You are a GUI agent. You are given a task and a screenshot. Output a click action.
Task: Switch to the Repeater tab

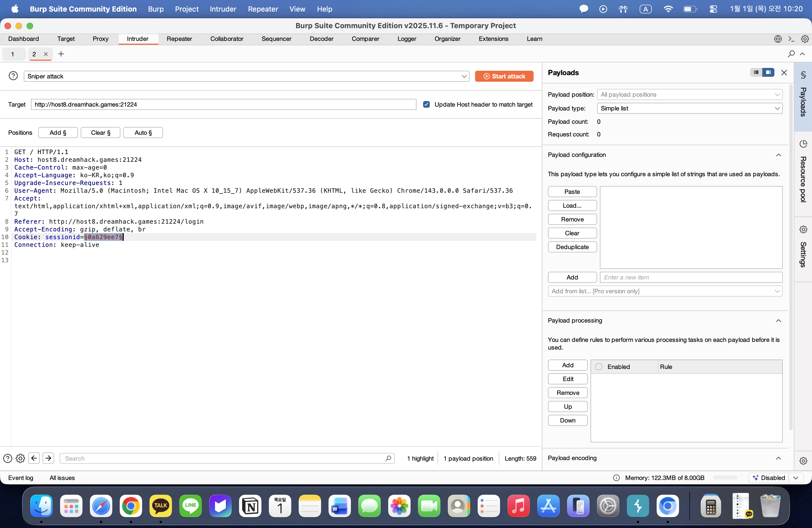tap(179, 39)
